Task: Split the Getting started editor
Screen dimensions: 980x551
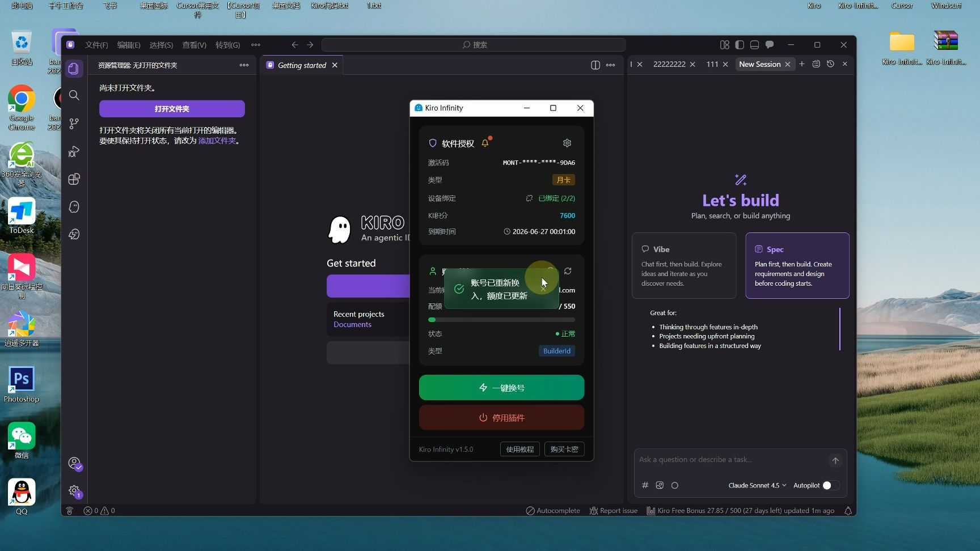Action: point(595,65)
